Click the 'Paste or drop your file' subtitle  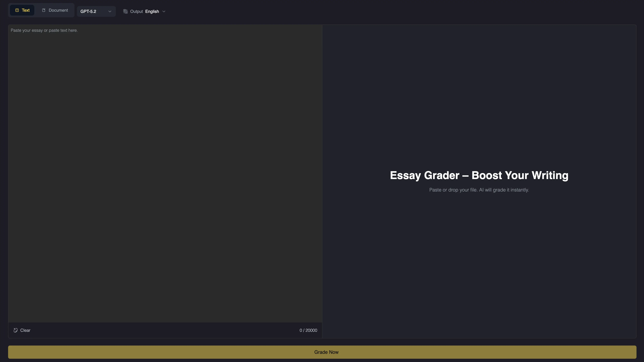[479, 190]
